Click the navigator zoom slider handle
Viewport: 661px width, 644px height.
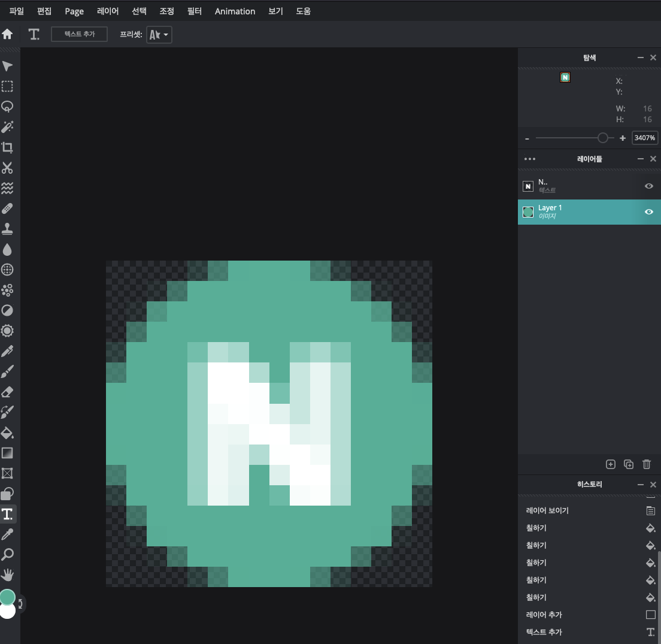pos(603,138)
